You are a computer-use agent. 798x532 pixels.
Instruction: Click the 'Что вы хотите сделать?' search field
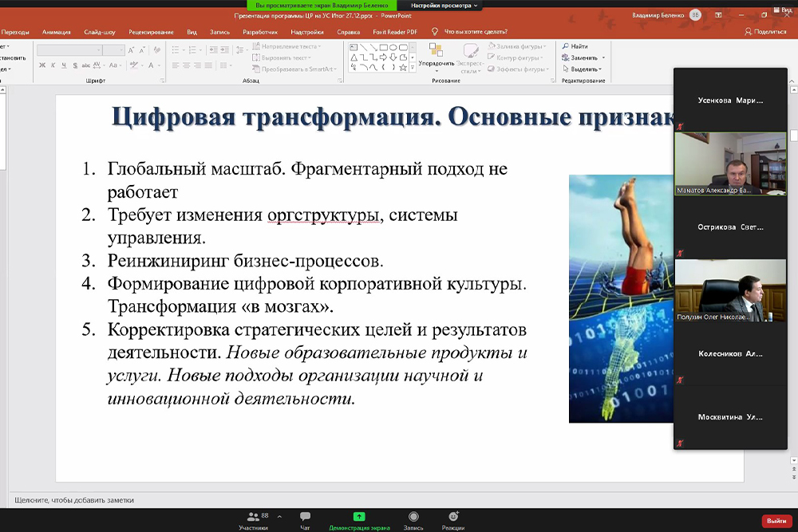tap(475, 32)
